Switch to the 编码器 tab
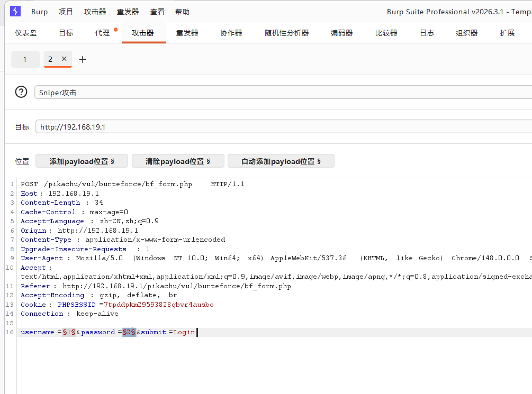Image resolution: width=532 pixels, height=394 pixels. pos(341,33)
